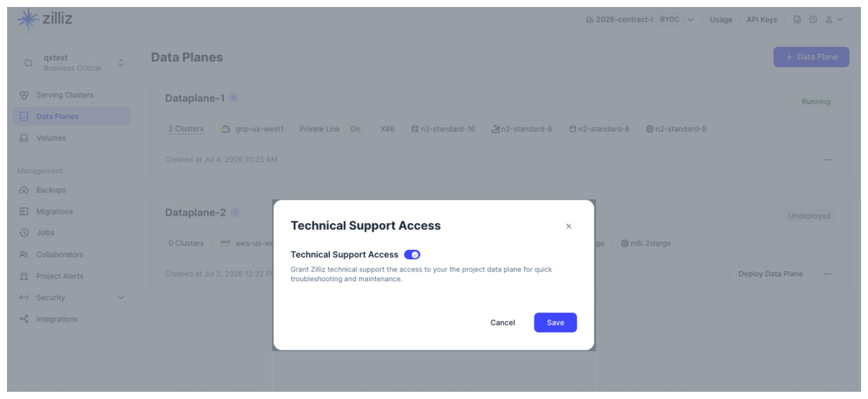This screenshot has width=868, height=399.
Task: Cancel the Technical Support Access dialog
Action: coord(502,322)
